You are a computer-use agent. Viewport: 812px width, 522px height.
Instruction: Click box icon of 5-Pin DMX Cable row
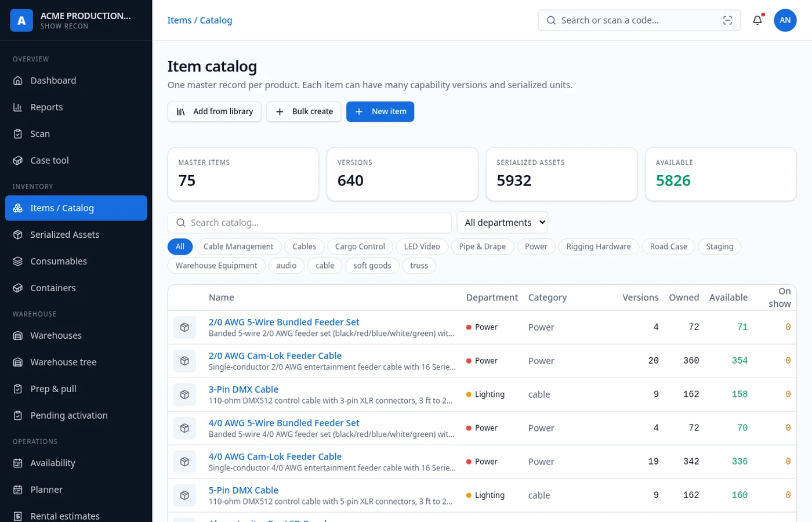coord(184,495)
